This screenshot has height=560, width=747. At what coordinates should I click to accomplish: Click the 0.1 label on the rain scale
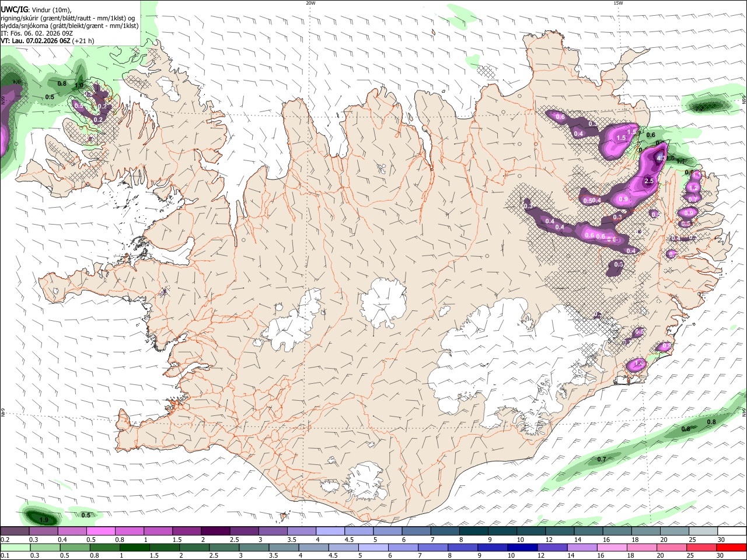tap(5, 556)
